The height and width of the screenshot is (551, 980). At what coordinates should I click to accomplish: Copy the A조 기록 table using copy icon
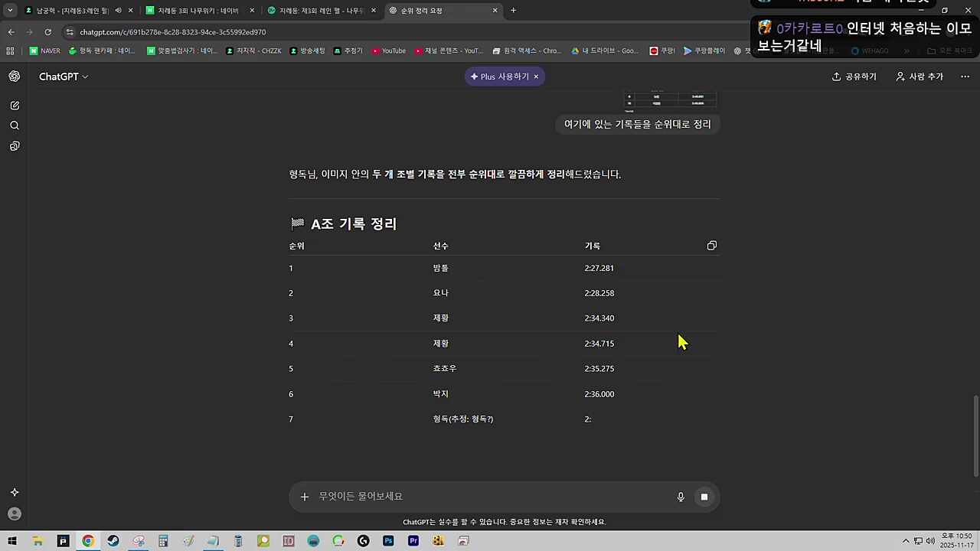(x=711, y=246)
